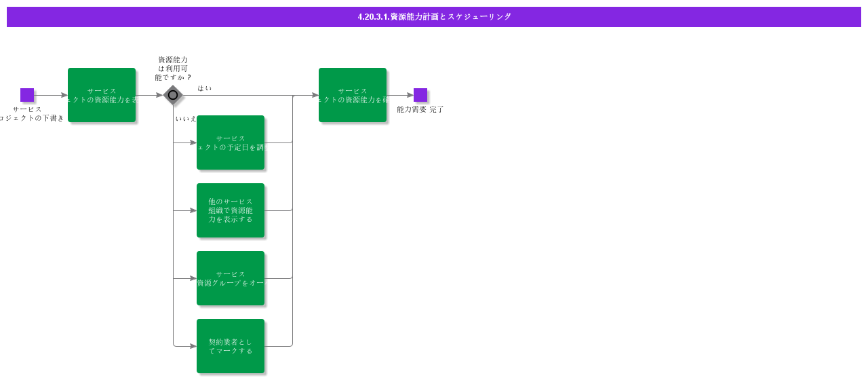Viewport: 868px width, 380px height.
Task: Select the gray diamond gateway node
Action: [x=173, y=95]
